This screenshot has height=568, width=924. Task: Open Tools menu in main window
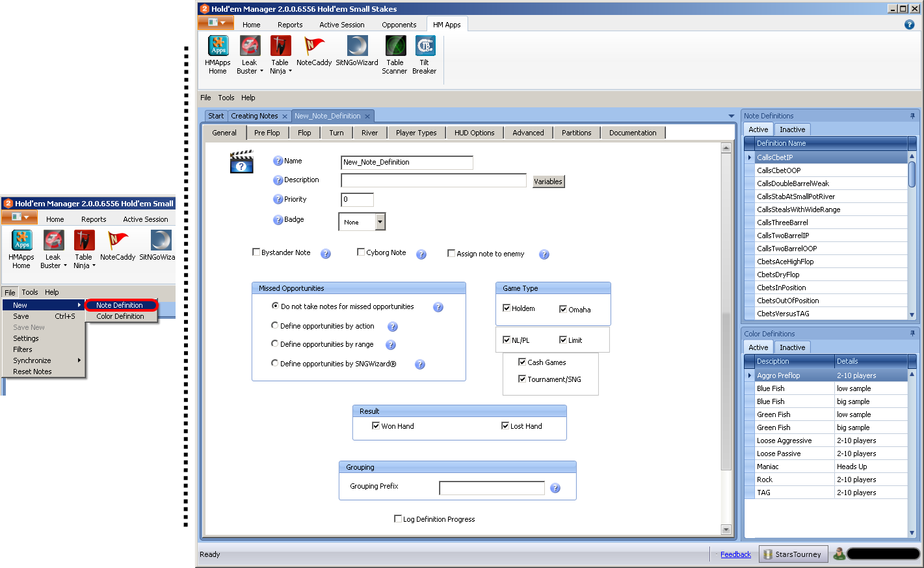click(226, 98)
